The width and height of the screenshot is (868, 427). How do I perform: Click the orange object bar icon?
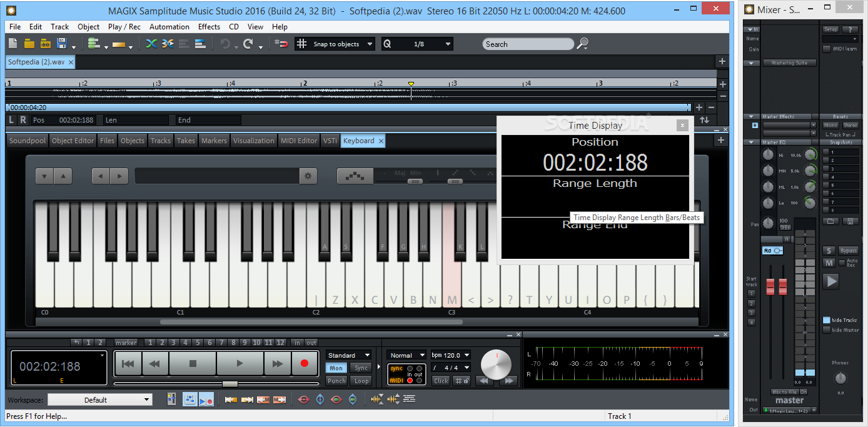(x=119, y=44)
